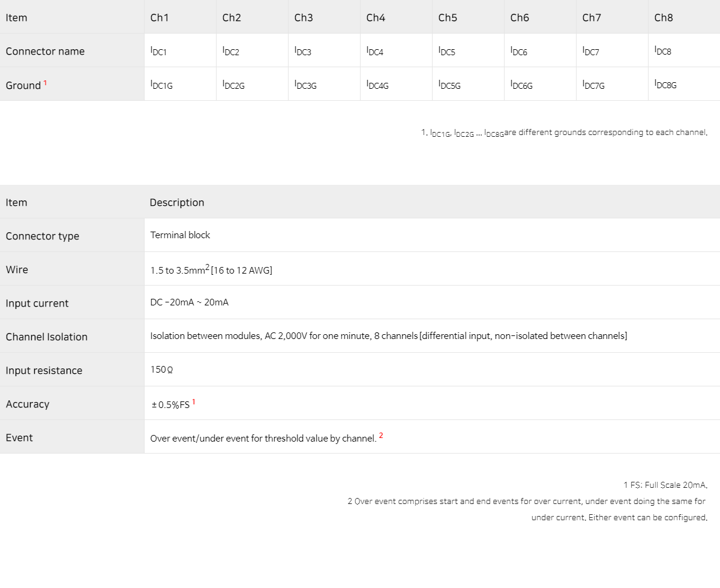Select the ±0.5%FS accuracy value
720x588 pixels.
170,404
